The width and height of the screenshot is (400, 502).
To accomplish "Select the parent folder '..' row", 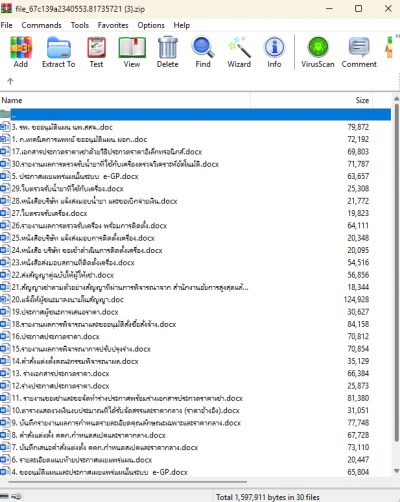I will coord(195,114).
